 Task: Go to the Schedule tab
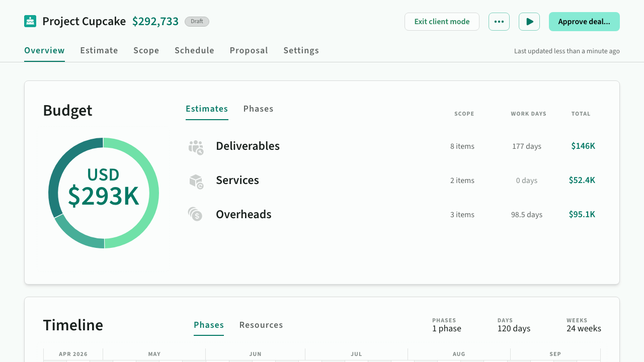coord(194,50)
